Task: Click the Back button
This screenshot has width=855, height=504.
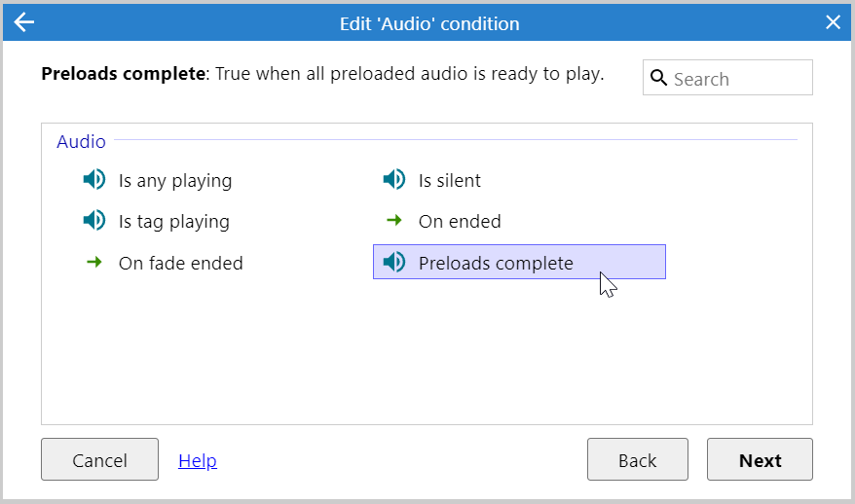Action: [x=638, y=459]
